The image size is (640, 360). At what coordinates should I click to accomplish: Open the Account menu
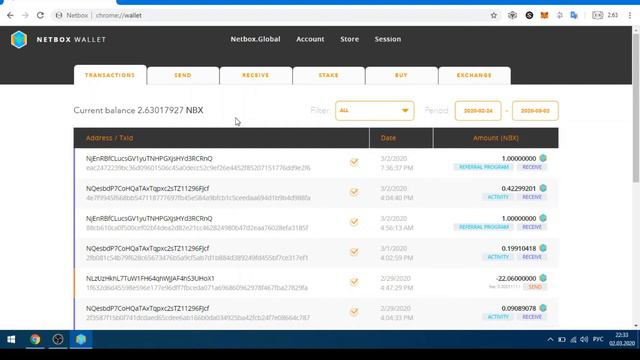[310, 39]
